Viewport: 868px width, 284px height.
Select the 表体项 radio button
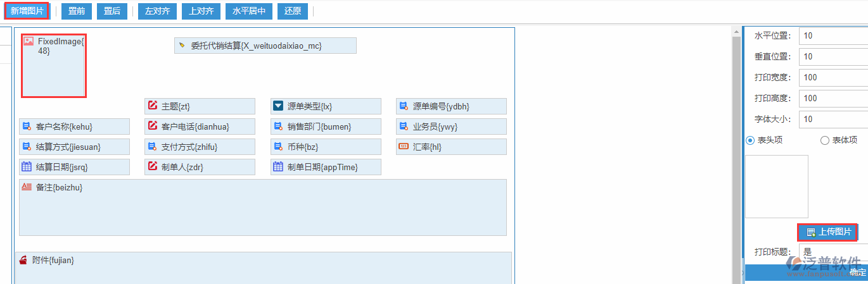coord(825,140)
